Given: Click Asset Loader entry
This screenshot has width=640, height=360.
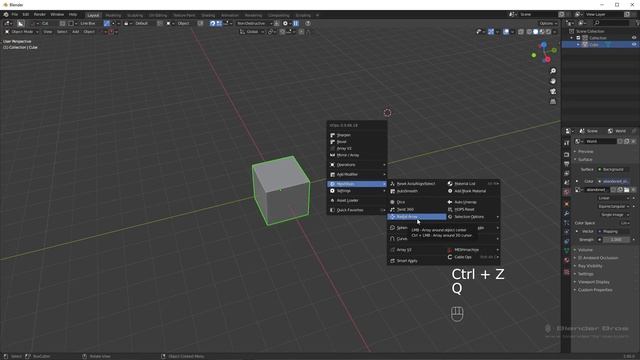Looking at the screenshot, I should [x=357, y=200].
